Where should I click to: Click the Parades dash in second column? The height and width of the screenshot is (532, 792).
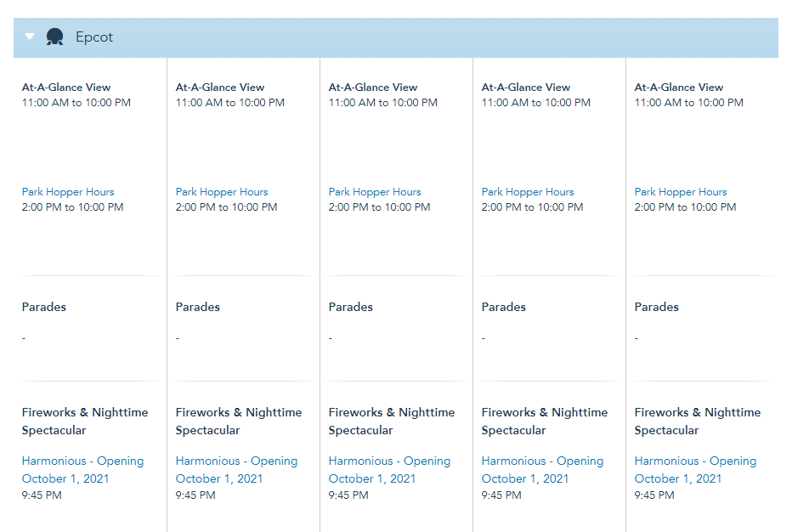coord(178,338)
